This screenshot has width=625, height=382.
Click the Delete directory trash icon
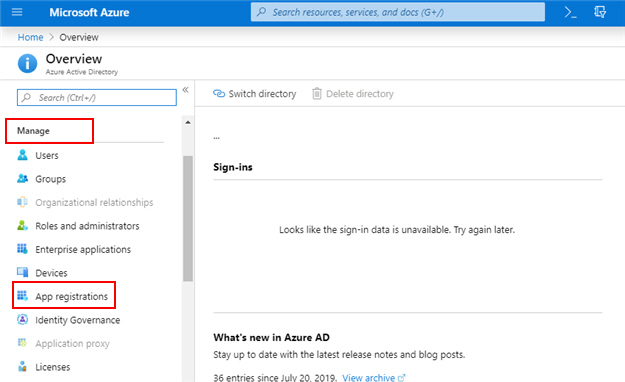click(316, 93)
